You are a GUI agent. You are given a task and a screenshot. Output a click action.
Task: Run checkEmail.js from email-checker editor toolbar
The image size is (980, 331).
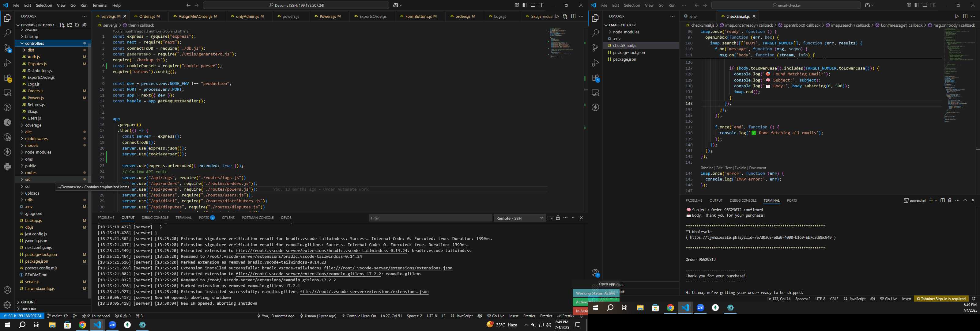coord(956,16)
